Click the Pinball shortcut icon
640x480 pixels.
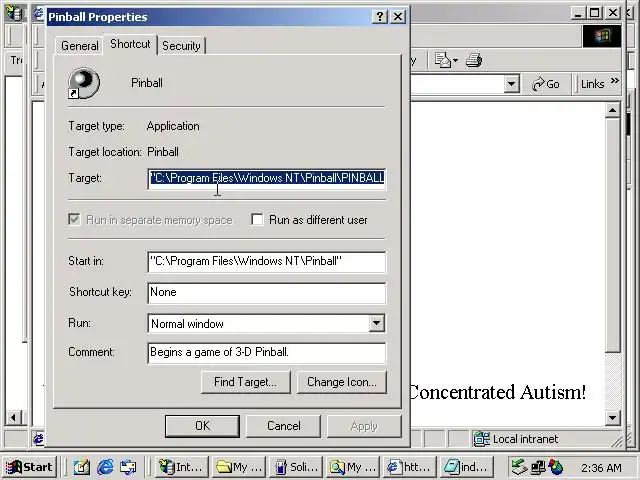click(84, 83)
